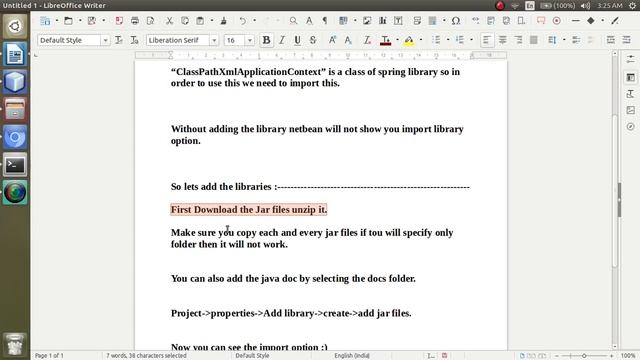Clear direct formatting
The image size is (640, 360).
coord(367,40)
